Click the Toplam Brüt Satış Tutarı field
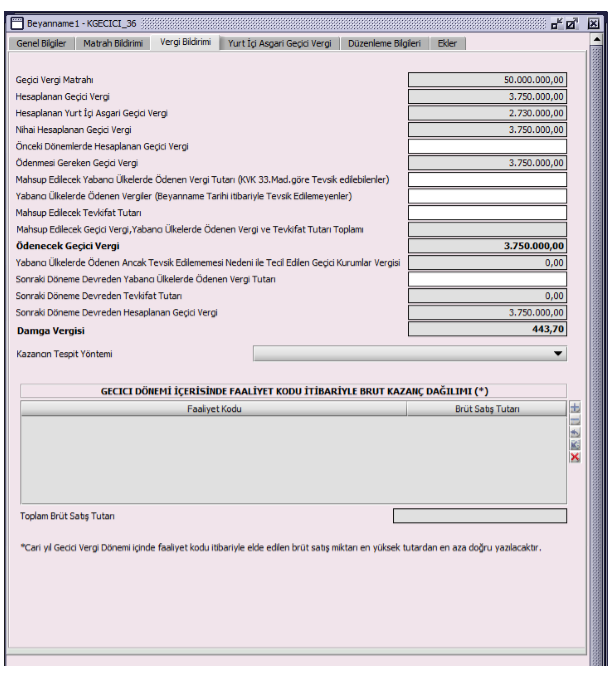The image size is (612, 674). pos(480,516)
